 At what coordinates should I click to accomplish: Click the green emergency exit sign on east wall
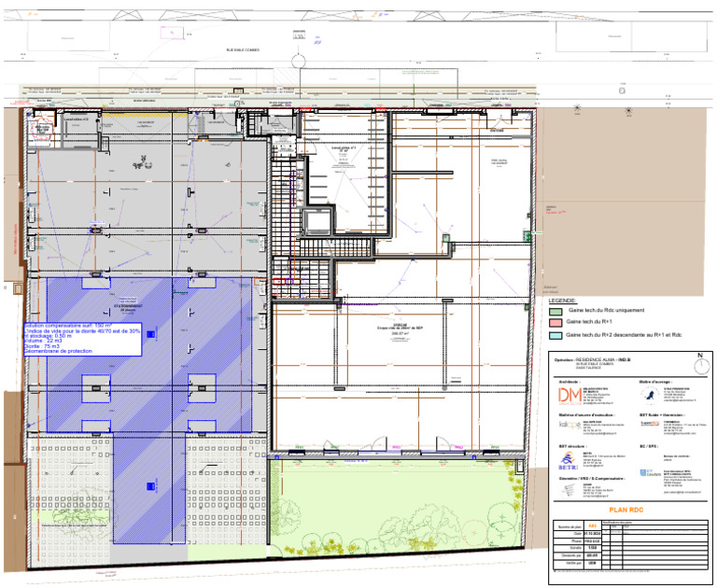click(527, 236)
